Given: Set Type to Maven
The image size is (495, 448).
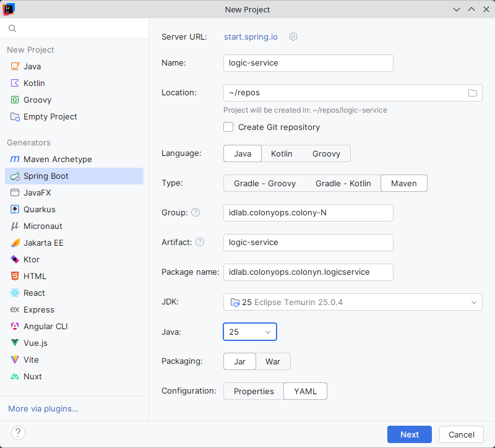Looking at the screenshot, I should click(x=404, y=183).
